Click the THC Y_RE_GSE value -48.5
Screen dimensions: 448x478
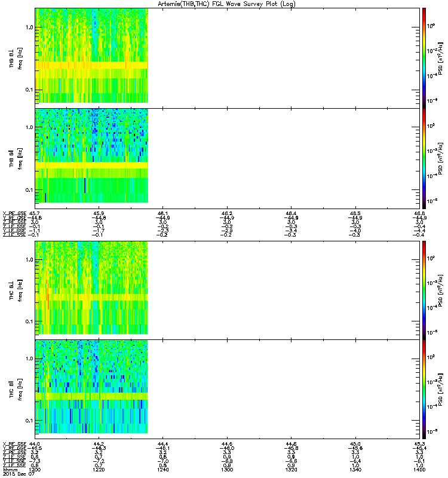pyautogui.click(x=35, y=449)
